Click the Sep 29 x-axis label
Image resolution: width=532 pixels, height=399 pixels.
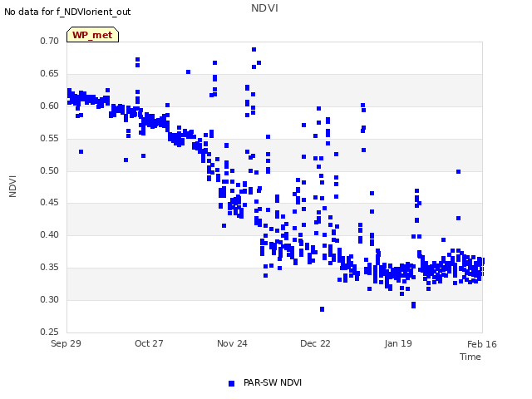click(66, 343)
